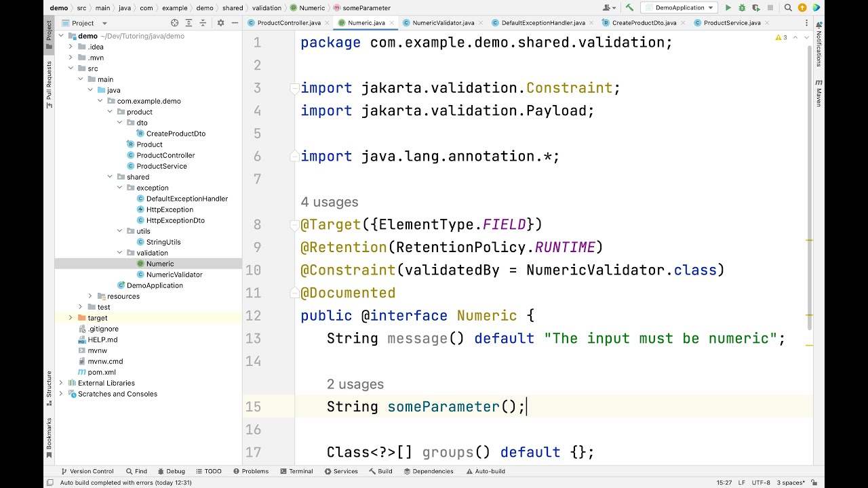This screenshot has width=868, height=488.
Task: Click '3 spaces*' indent setting
Action: 791,483
